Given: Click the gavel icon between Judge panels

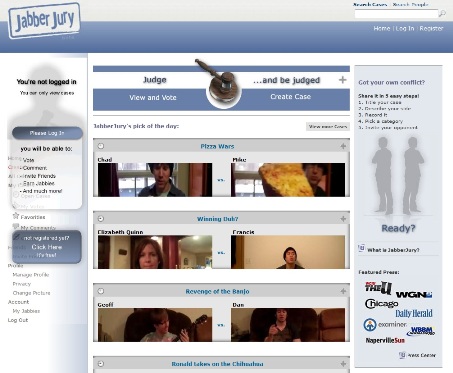Looking at the screenshot, I should [x=220, y=83].
